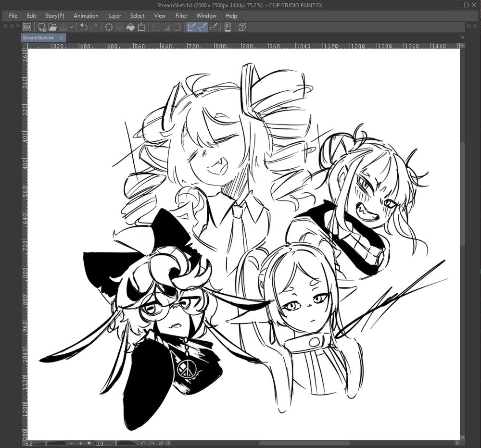Image resolution: width=481 pixels, height=448 pixels.
Task: Click the zoom out minus button
Action: click(71, 443)
